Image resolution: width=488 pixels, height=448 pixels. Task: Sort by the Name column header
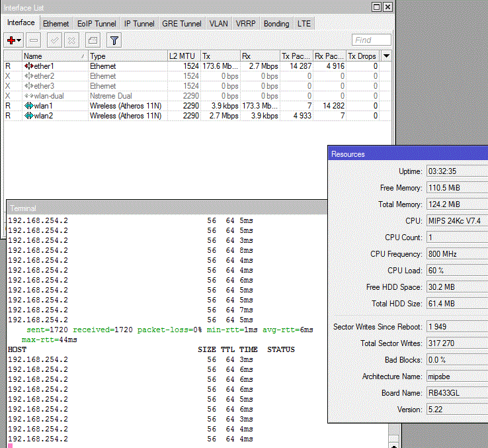click(55, 56)
